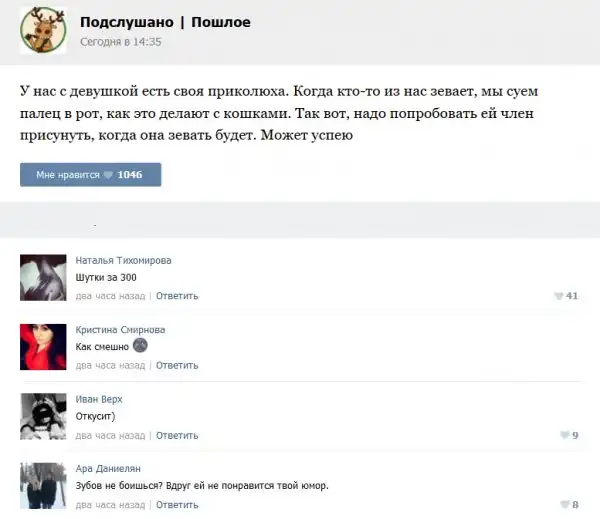Like Иван Верх's comment with the heart icon
Screen dimensions: 600x519
(565, 435)
